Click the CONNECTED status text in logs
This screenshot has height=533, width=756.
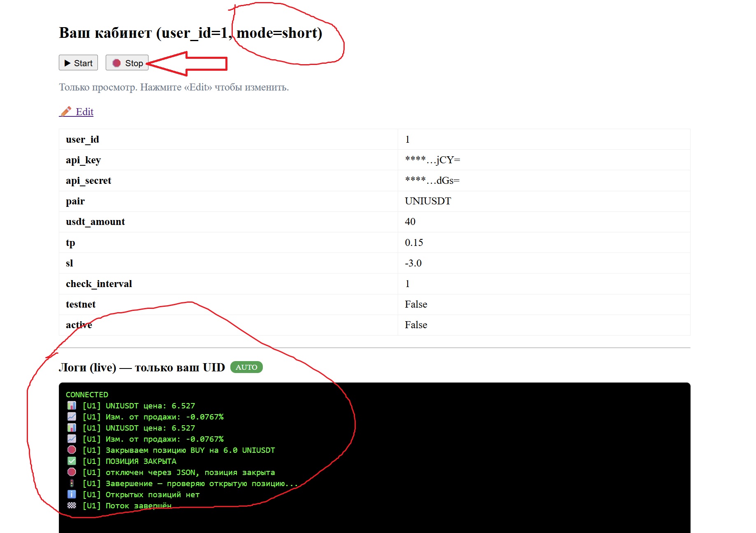click(x=87, y=394)
